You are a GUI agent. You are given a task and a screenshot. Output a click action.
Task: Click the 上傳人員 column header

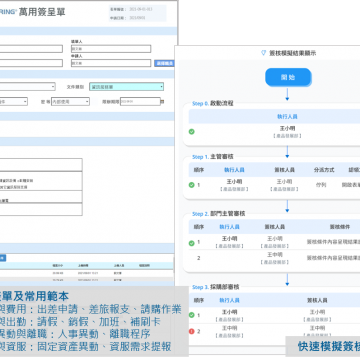119,266
